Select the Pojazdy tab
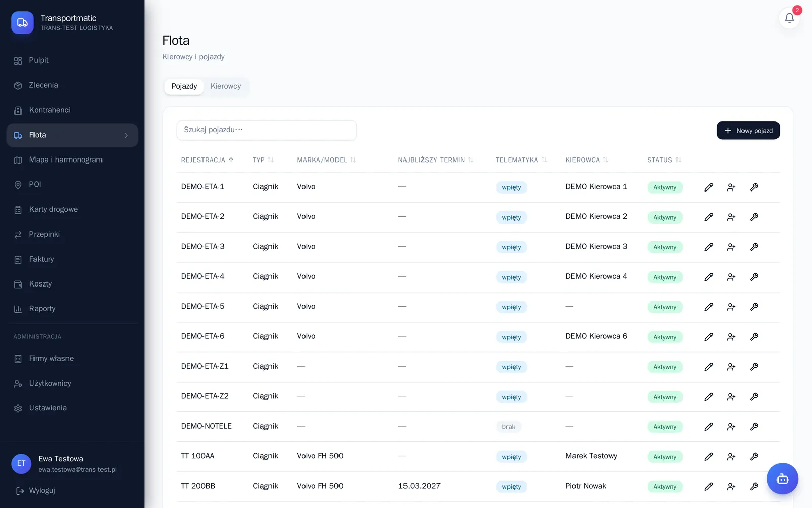812x508 pixels. (x=184, y=86)
